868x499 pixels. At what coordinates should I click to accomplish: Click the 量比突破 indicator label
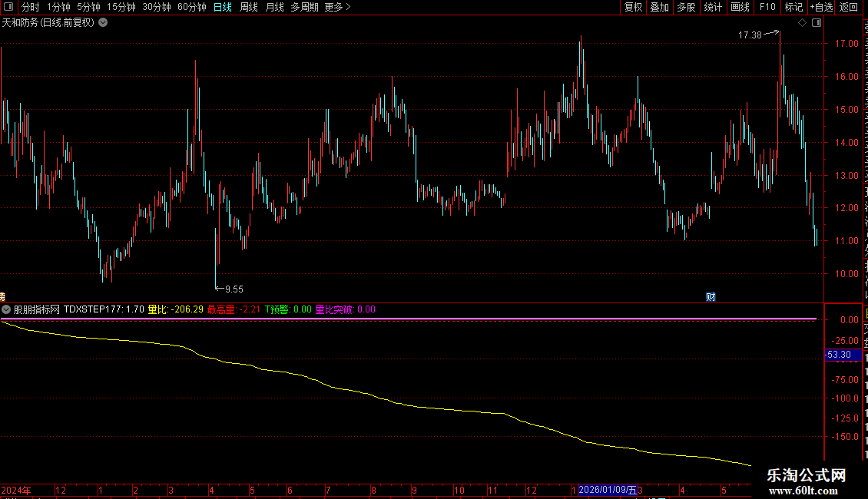click(346, 310)
